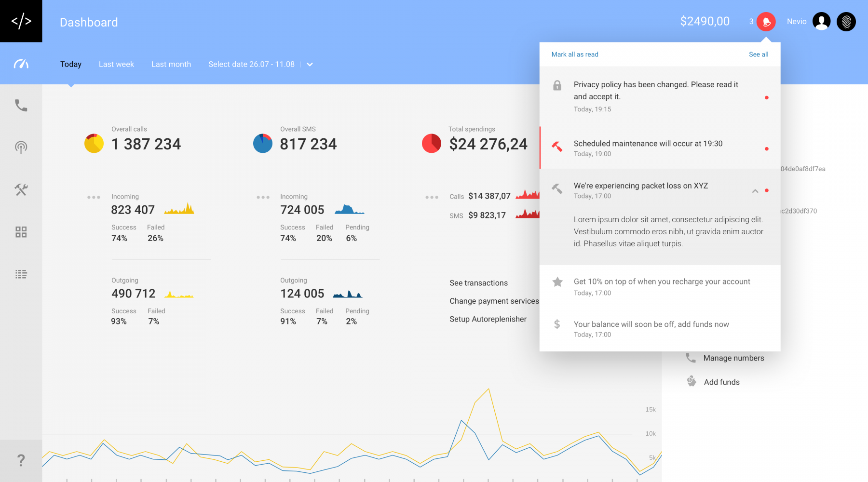The width and height of the screenshot is (868, 482).
Task: Click Mark all as read link
Action: [x=575, y=54]
